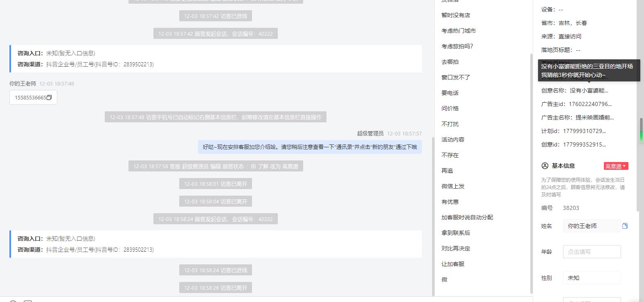Copy the phone number 15585536665
Viewport: 644px width, 302px height.
click(49, 97)
